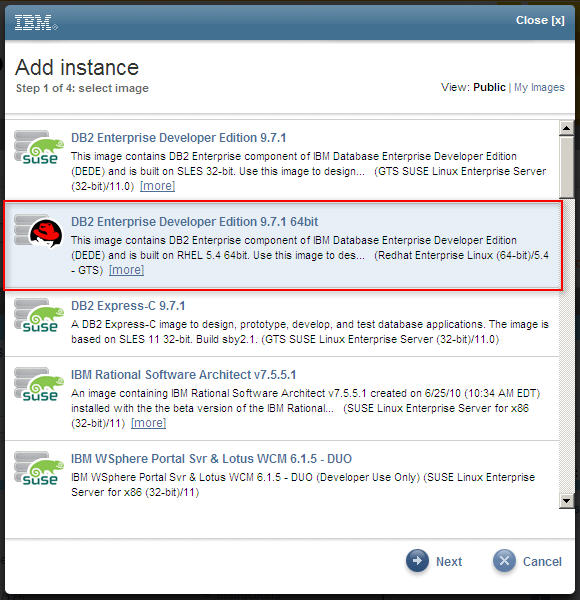580x600 pixels.
Task: Click the X icon for Cancel
Action: point(504,561)
